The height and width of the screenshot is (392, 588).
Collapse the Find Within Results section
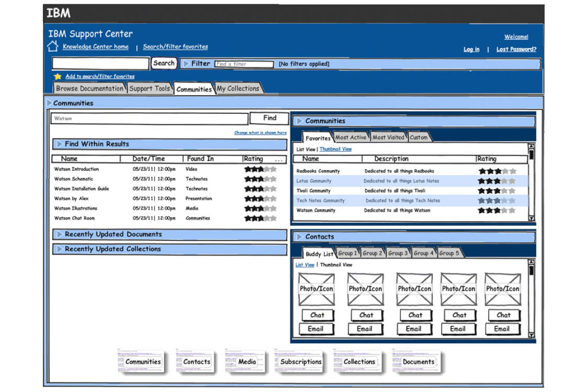point(60,144)
